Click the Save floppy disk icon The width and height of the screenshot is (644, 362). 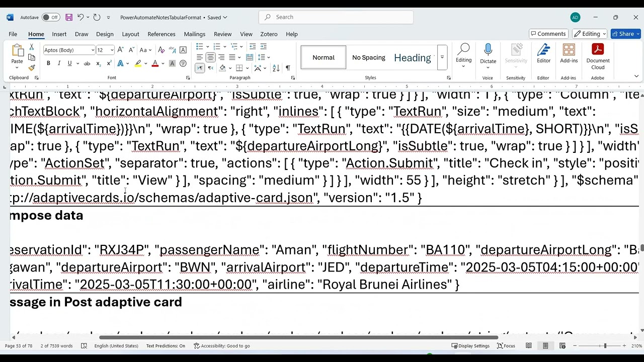(69, 17)
